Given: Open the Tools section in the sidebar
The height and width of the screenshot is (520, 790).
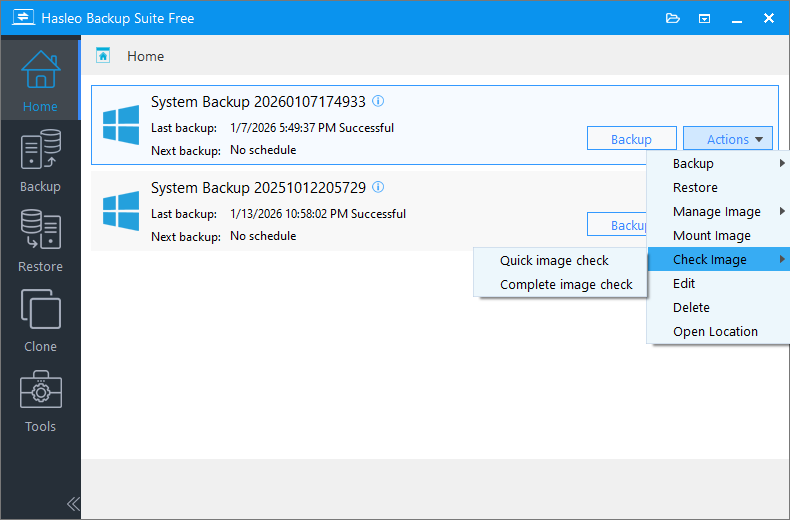Looking at the screenshot, I should 40,401.
